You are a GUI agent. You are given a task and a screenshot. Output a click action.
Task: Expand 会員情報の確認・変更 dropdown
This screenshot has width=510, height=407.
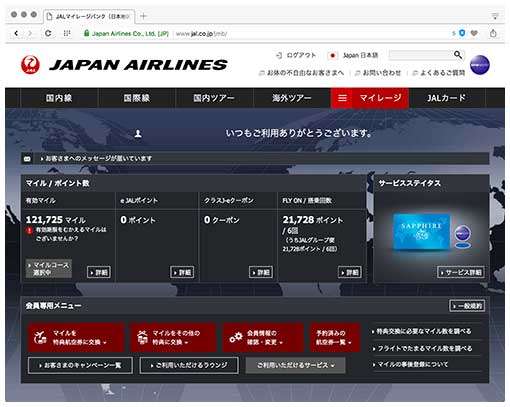coord(263,337)
